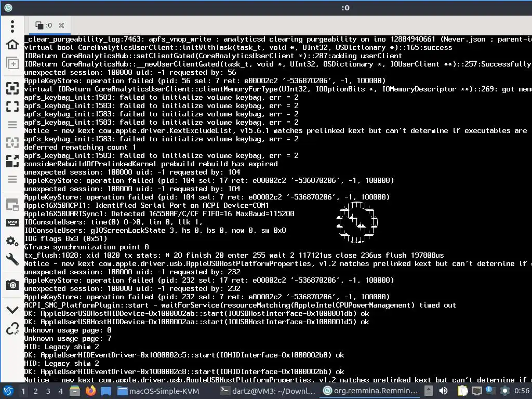
Task: Click the 'Apple16X50ACPI1: Identified Serial Port' line
Action: [x=147, y=205]
